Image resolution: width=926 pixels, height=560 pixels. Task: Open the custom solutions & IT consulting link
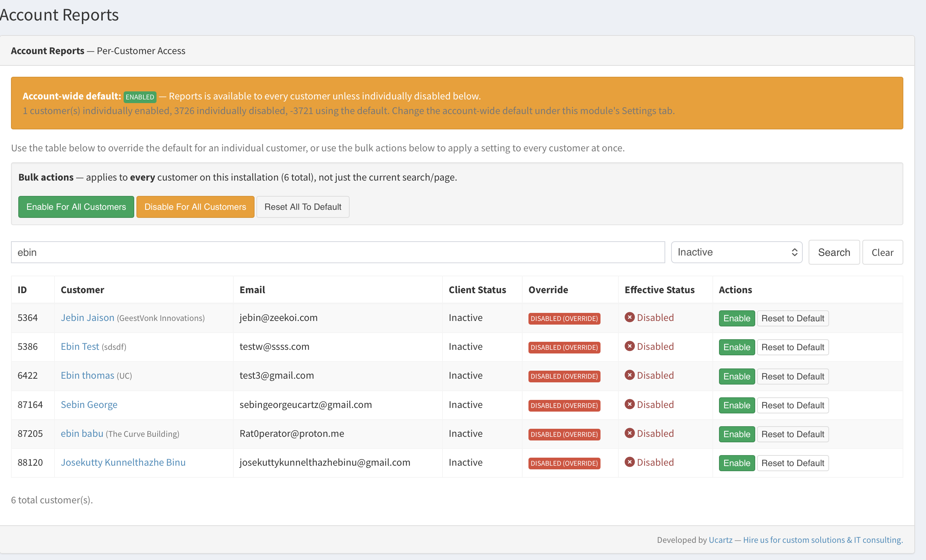point(823,540)
